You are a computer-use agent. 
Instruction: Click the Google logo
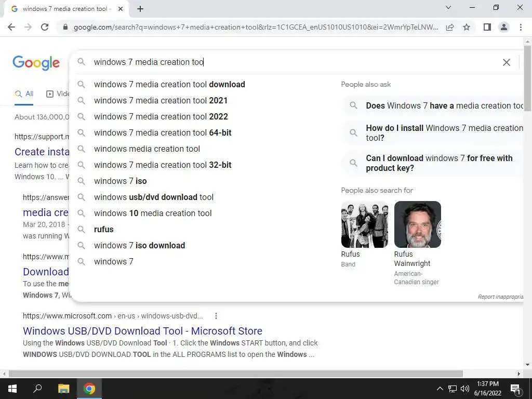[x=36, y=63]
